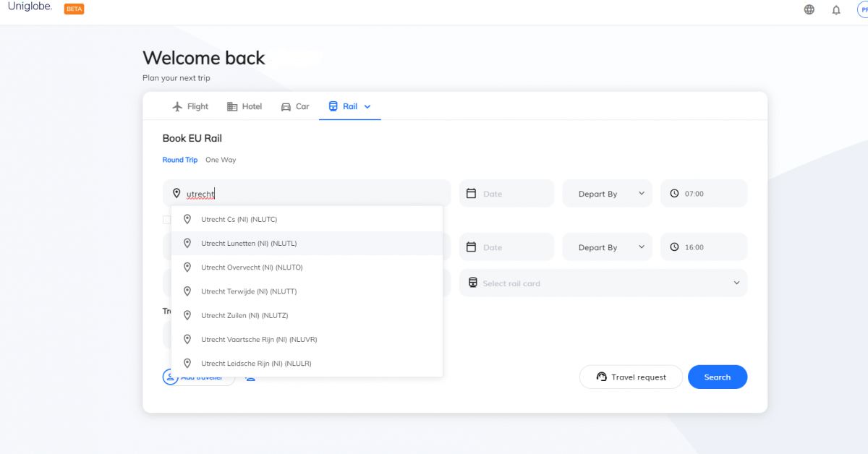Click the Travel request button
This screenshot has width=868, height=454.
pos(631,377)
